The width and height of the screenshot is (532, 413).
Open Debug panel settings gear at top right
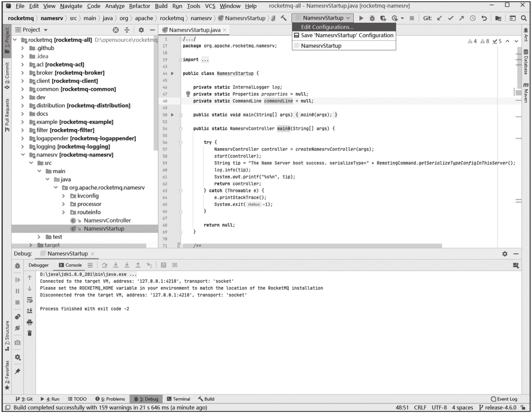[x=505, y=253]
